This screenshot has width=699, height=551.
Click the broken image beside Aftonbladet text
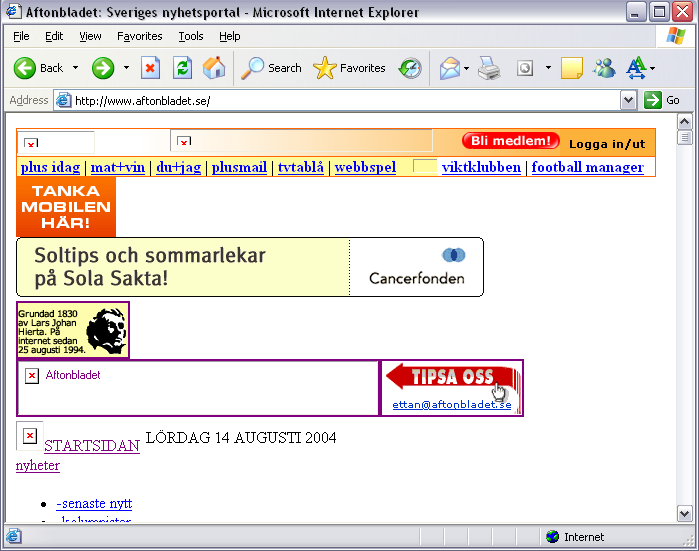(x=32, y=376)
